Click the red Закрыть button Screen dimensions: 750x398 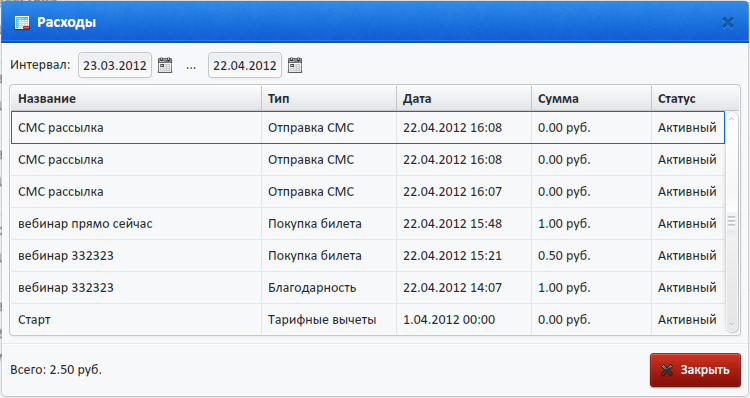point(695,370)
